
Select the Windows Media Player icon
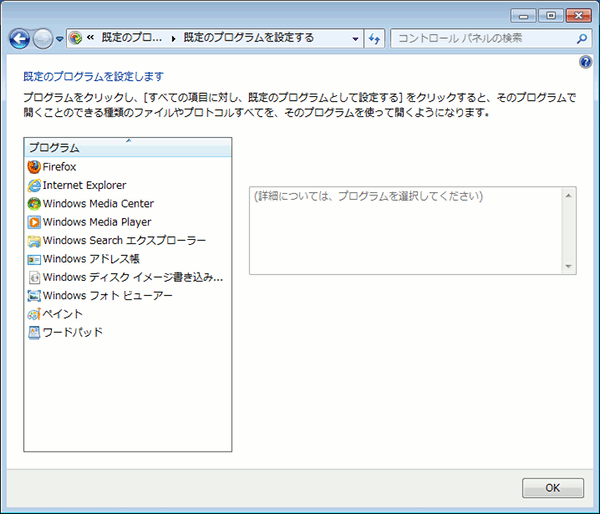tap(34, 222)
